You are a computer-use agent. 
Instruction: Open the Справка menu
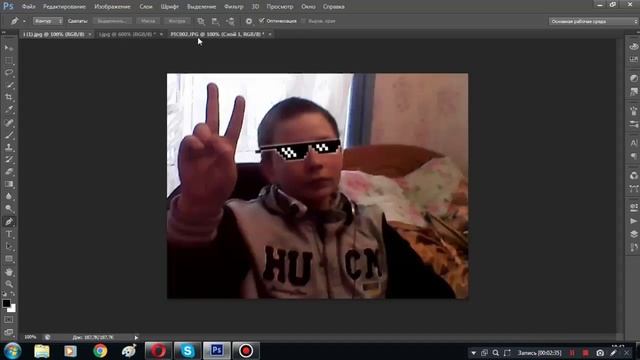coord(333,7)
